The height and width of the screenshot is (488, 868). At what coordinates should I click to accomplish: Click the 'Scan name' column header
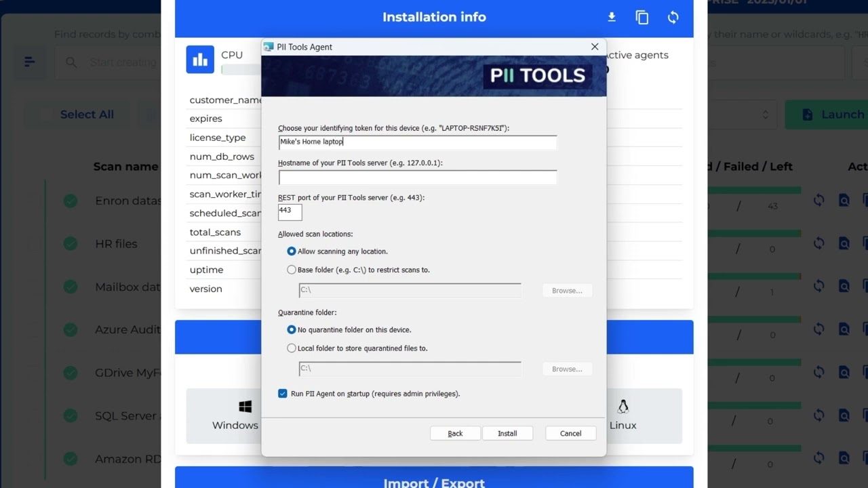[125, 167]
